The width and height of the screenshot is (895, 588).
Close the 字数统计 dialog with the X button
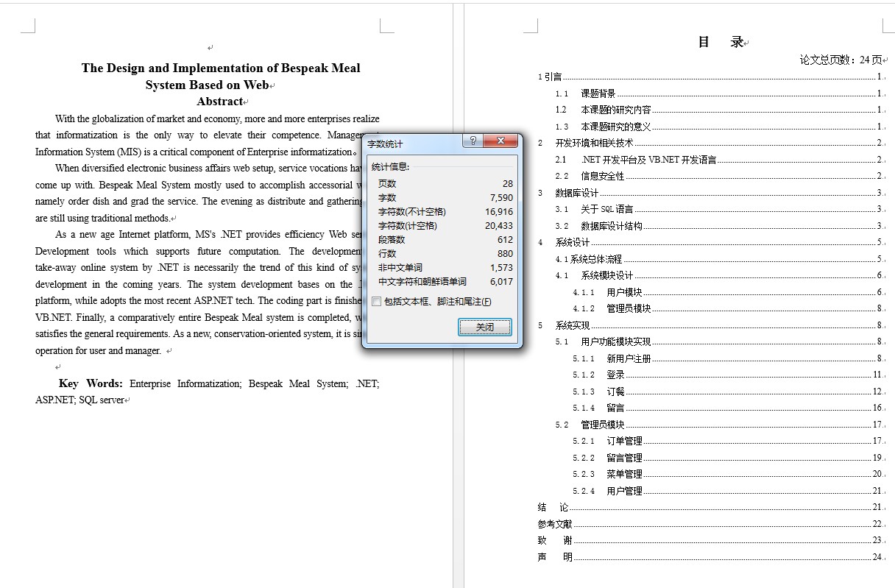500,141
